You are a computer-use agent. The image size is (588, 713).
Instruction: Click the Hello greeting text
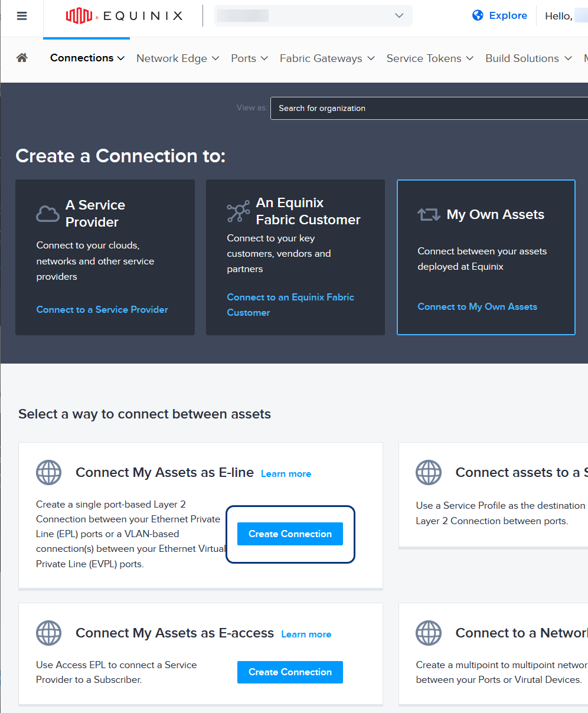click(558, 16)
